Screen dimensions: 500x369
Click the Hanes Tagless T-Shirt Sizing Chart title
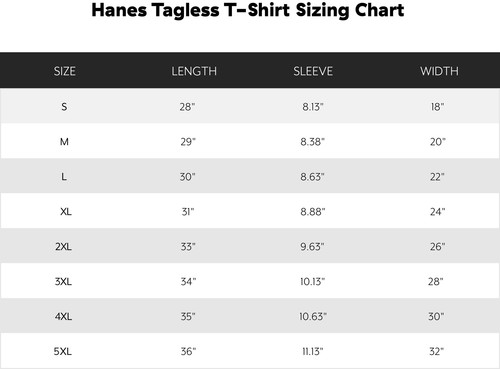[x=248, y=10]
